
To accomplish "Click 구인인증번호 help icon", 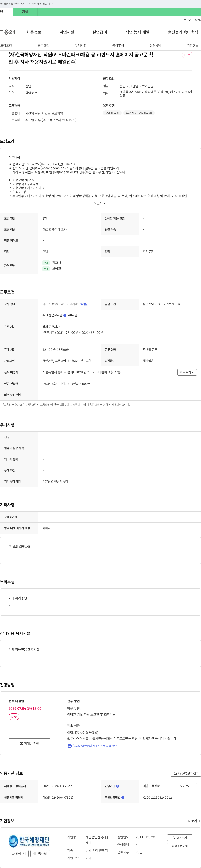I will (x=123, y=798).
